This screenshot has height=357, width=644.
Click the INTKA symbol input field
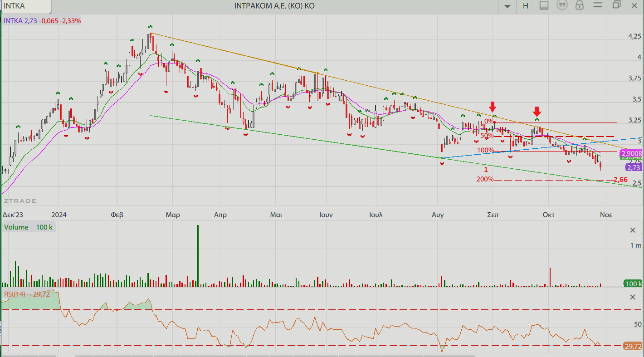(x=26, y=6)
